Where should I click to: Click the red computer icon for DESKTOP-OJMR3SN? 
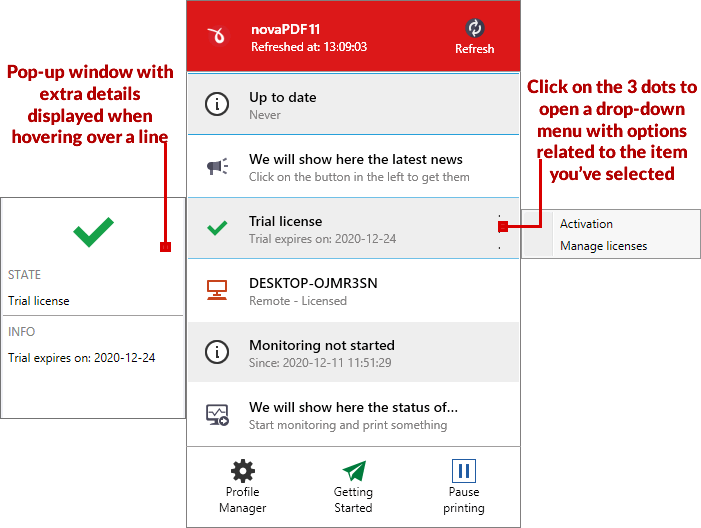point(217,290)
